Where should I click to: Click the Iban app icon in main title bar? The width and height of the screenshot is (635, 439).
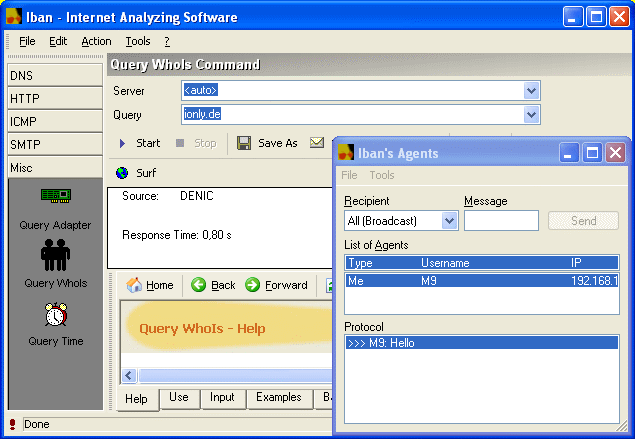point(13,16)
